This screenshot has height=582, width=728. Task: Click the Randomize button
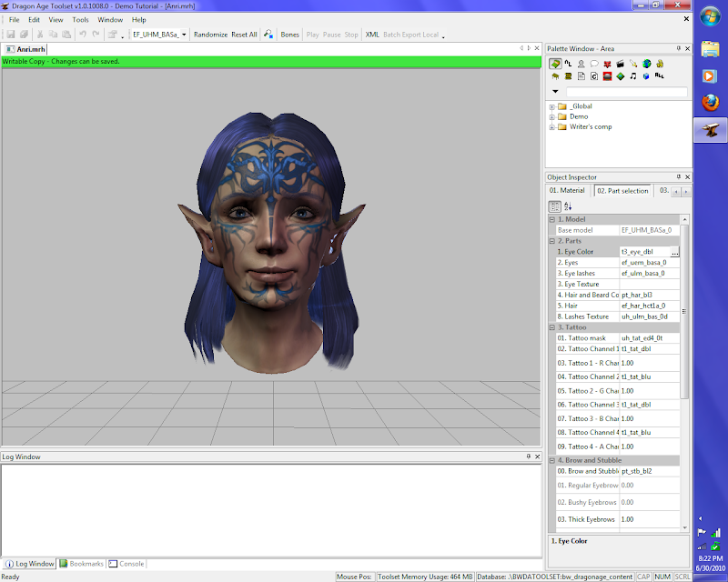pyautogui.click(x=210, y=35)
